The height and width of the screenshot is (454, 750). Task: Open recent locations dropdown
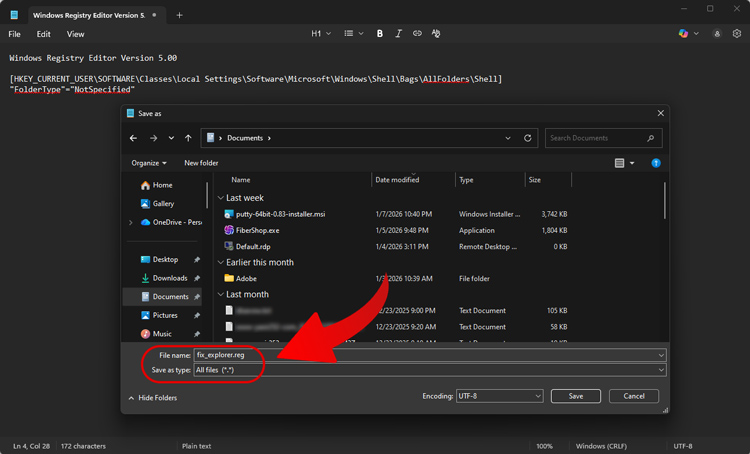[x=171, y=138]
